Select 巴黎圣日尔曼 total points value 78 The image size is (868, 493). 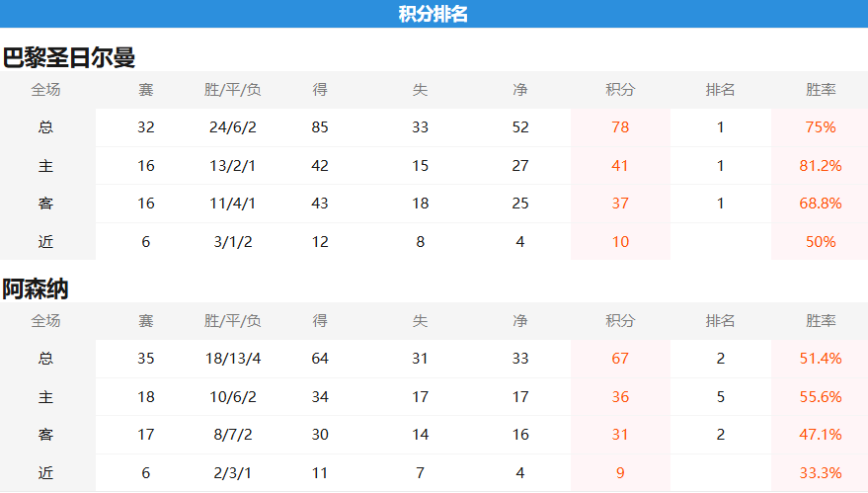pos(620,127)
